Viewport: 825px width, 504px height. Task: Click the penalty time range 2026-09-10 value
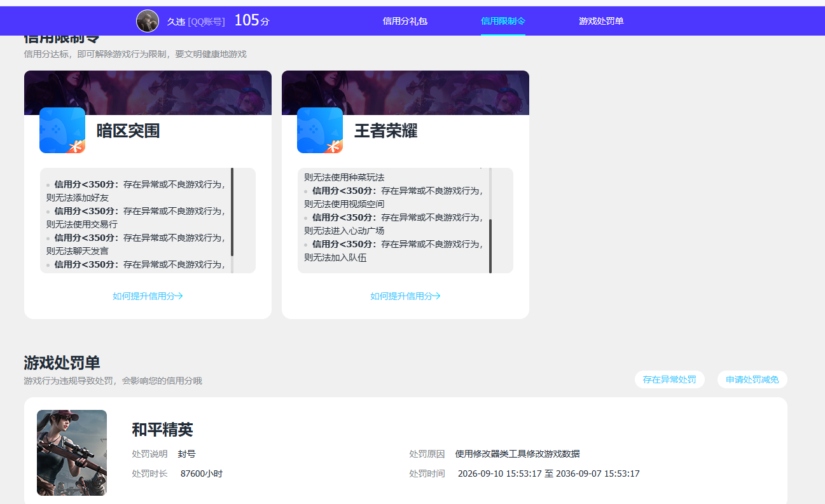click(549, 473)
